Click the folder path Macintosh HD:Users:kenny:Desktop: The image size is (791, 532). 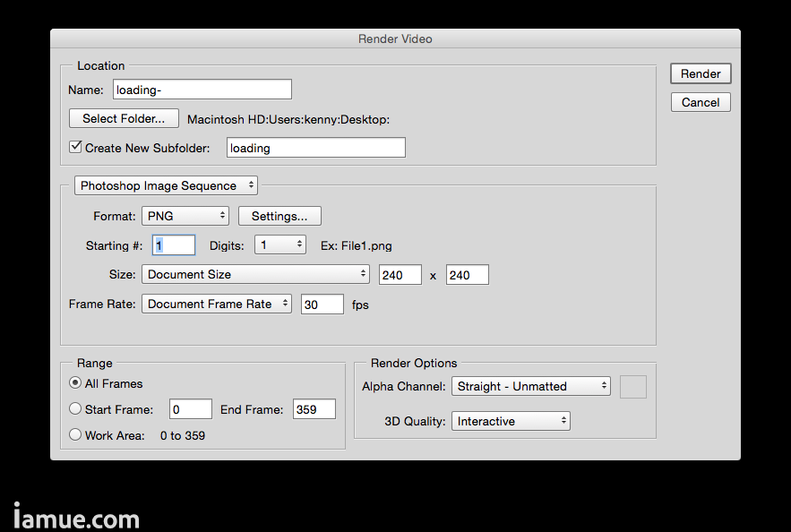(288, 119)
